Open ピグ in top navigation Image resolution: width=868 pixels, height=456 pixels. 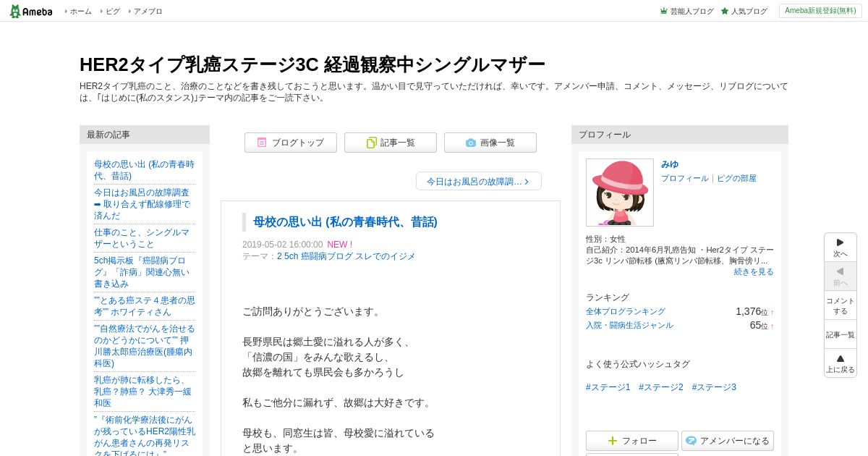click(x=112, y=12)
